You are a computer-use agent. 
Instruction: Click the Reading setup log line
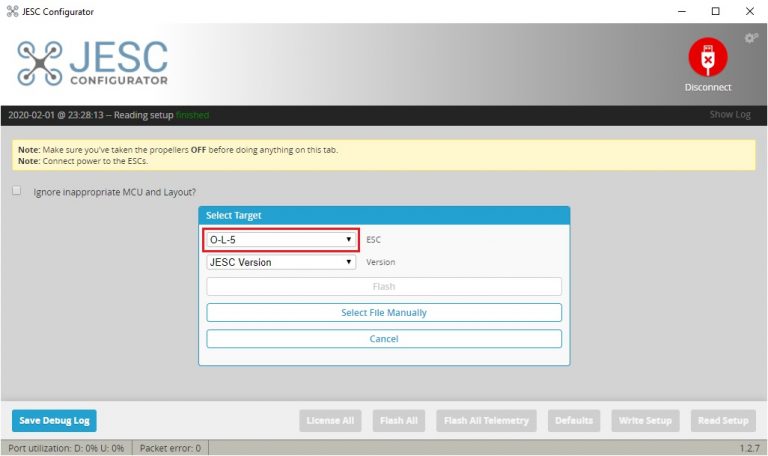click(109, 115)
